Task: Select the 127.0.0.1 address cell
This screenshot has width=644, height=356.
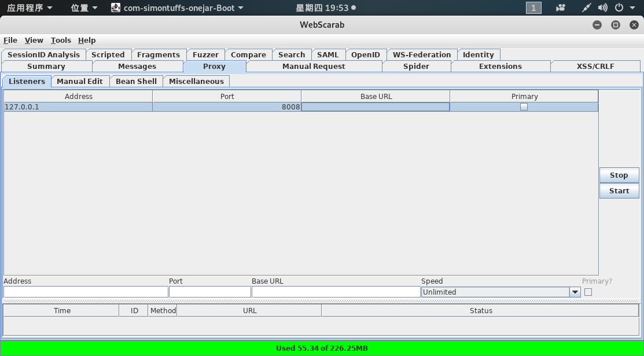Action: [x=78, y=107]
